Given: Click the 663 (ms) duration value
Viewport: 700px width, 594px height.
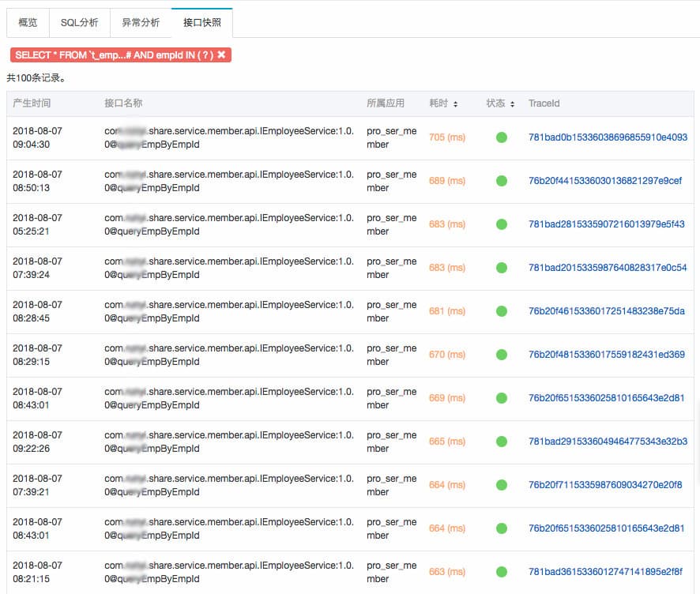Looking at the screenshot, I should (447, 572).
